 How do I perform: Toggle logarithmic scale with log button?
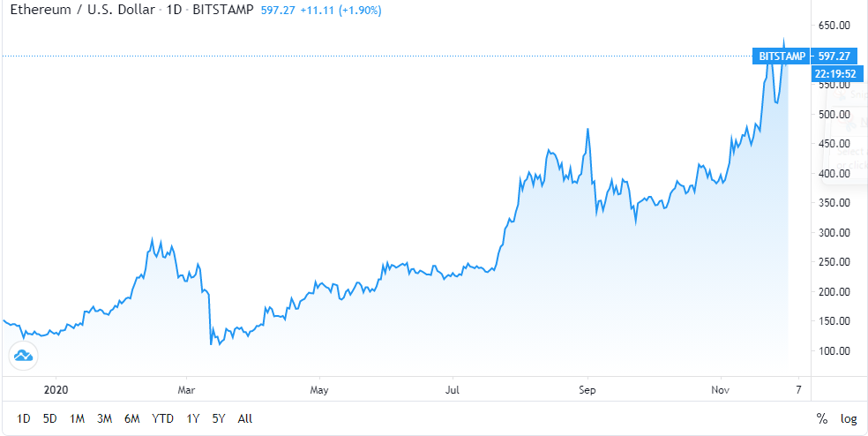[849, 419]
